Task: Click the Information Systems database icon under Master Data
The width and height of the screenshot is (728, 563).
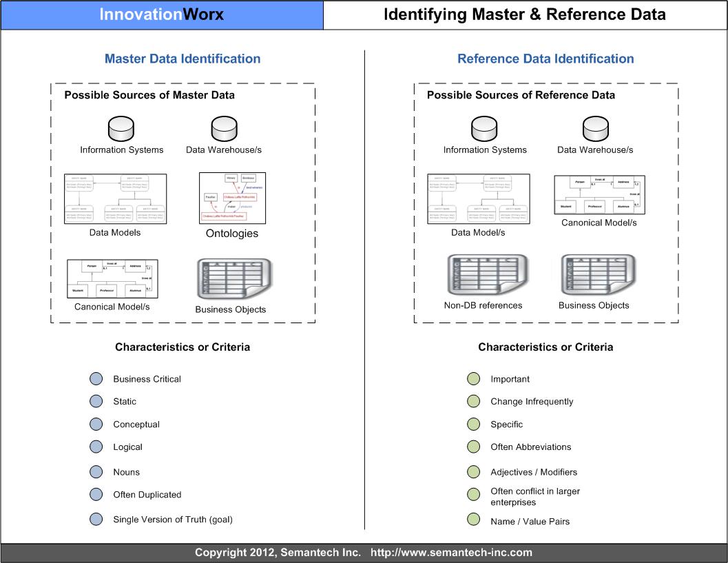Action: coord(121,128)
